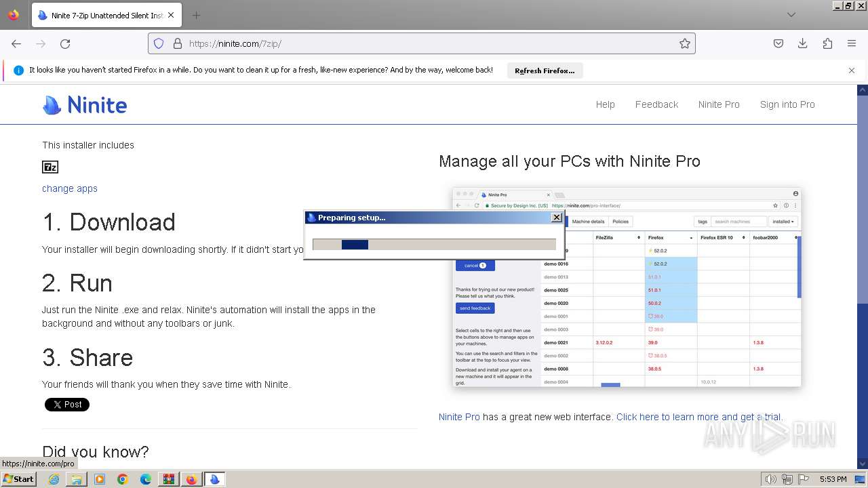
Task: Follow the change apps link
Action: [x=70, y=188]
